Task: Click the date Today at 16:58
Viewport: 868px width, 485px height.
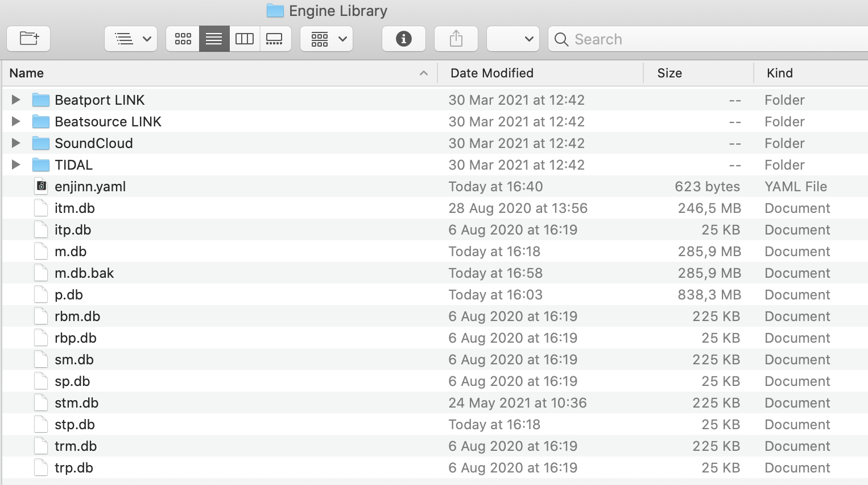Action: click(495, 273)
